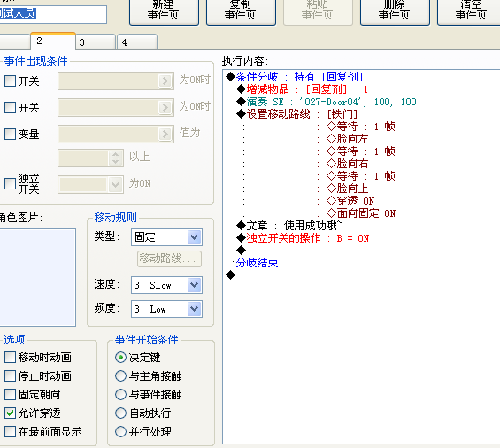Select the 条件分岐 持有 [回复剂] command line
This screenshot has width=500, height=448.
[295, 77]
